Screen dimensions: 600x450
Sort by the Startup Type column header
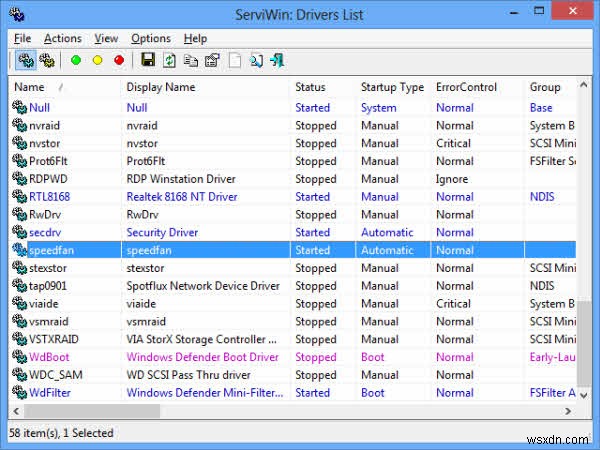click(393, 87)
